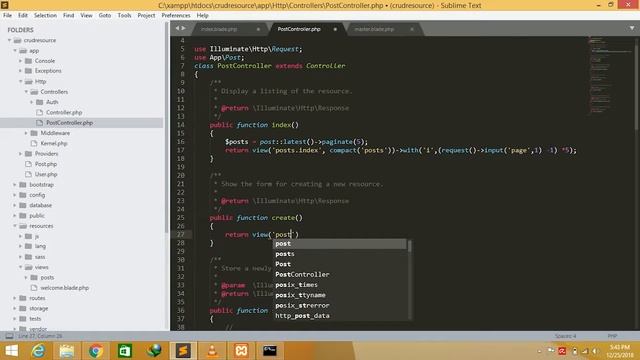Open Post.php in the sidebar

tap(46, 164)
